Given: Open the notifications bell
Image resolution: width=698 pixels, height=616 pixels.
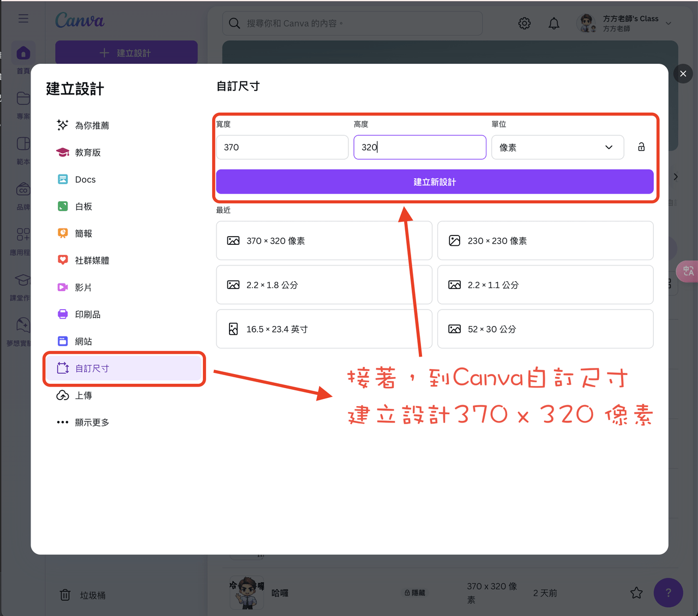Looking at the screenshot, I should click(554, 23).
